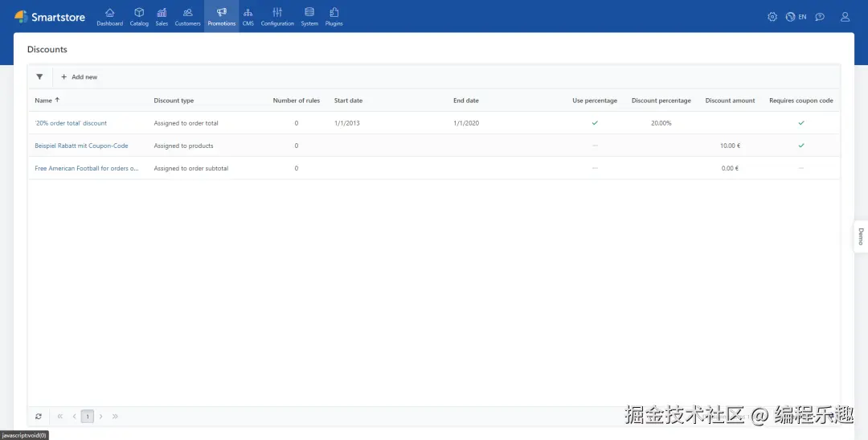868x440 pixels.
Task: Open the user account icon
Action: tap(845, 17)
